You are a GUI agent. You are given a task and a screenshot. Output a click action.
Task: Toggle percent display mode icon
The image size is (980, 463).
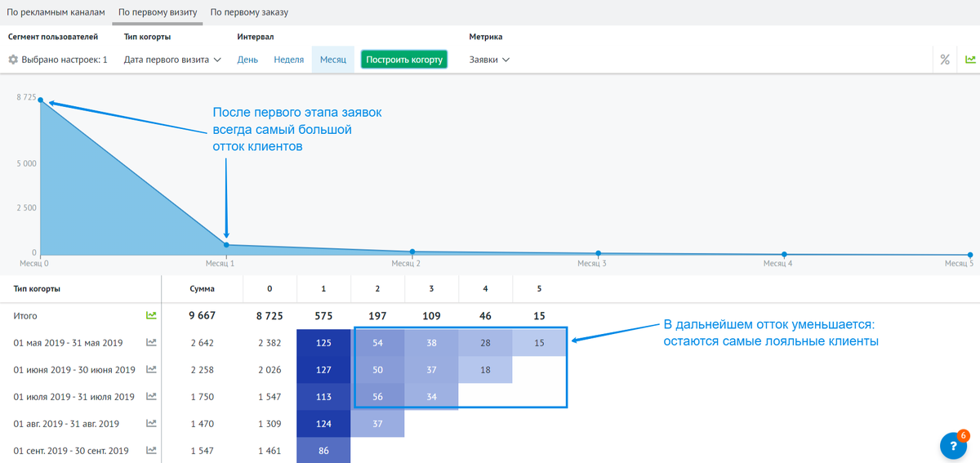(x=945, y=60)
